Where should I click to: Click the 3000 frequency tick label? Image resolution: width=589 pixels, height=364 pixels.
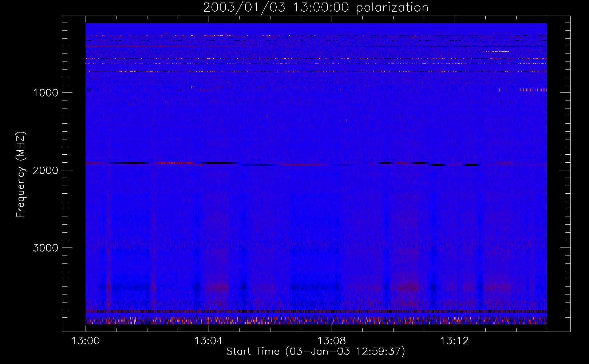[46, 248]
